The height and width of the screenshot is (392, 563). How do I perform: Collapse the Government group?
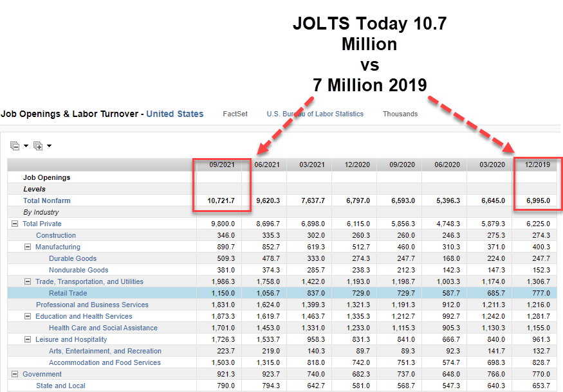point(14,374)
